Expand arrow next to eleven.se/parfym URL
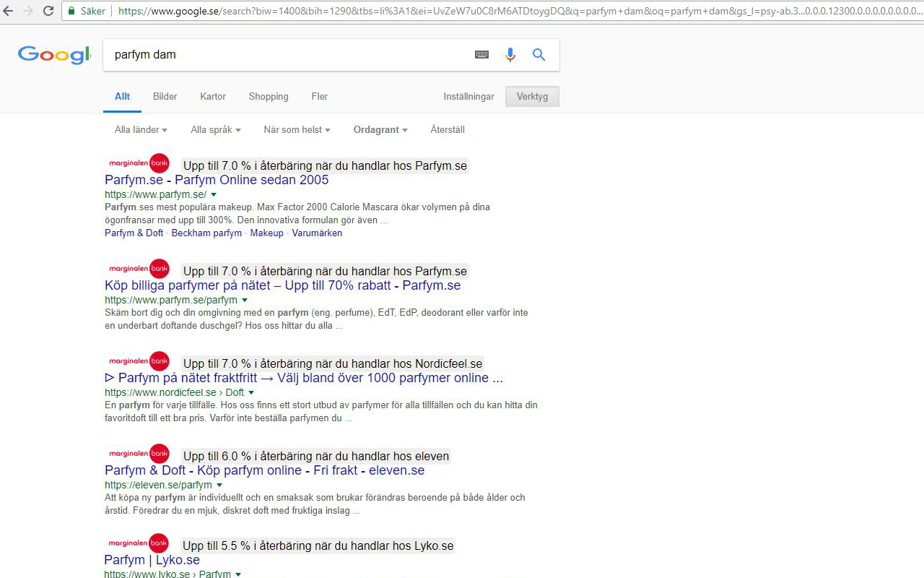The height and width of the screenshot is (578, 924). (219, 486)
